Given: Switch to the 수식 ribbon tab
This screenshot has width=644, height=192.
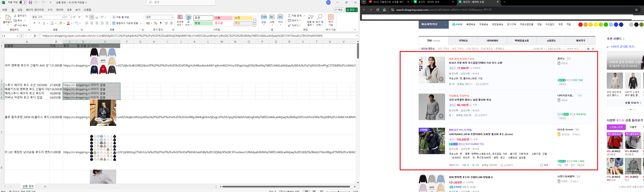Looking at the screenshot, I should pos(50,10).
